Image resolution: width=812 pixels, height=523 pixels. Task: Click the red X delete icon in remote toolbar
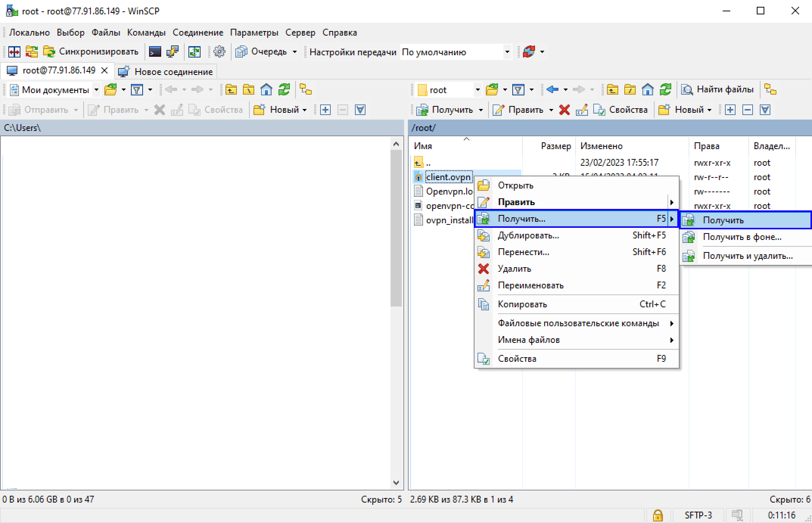coord(564,110)
